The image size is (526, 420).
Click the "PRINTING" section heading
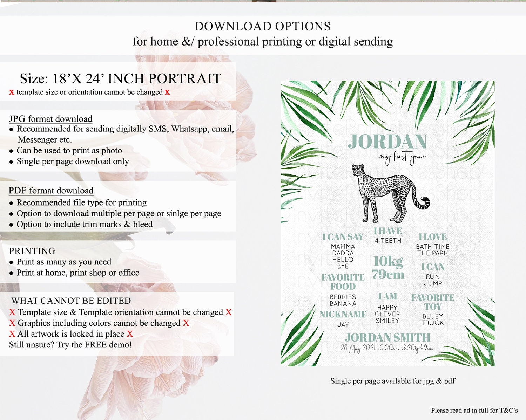(32, 251)
